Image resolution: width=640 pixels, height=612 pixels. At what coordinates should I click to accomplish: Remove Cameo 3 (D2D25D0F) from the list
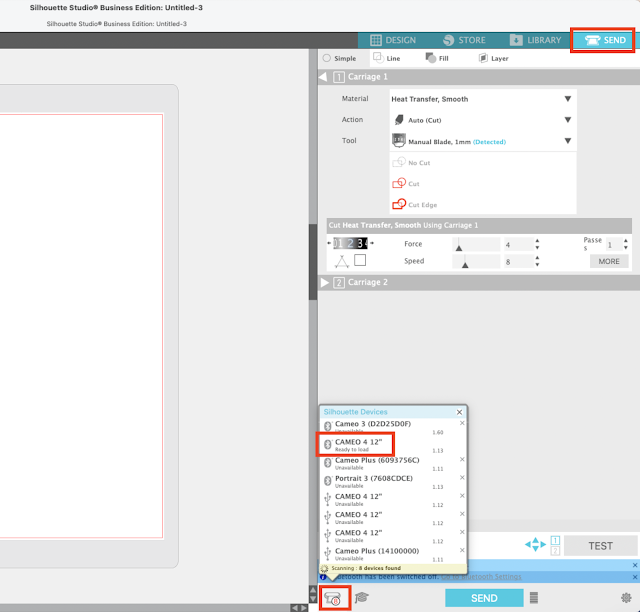tap(462, 423)
